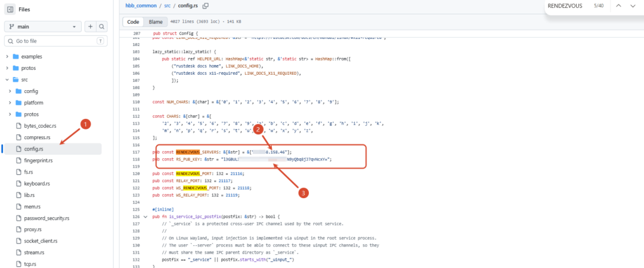Click the RENDEZVOUS find search field

[x=565, y=6]
